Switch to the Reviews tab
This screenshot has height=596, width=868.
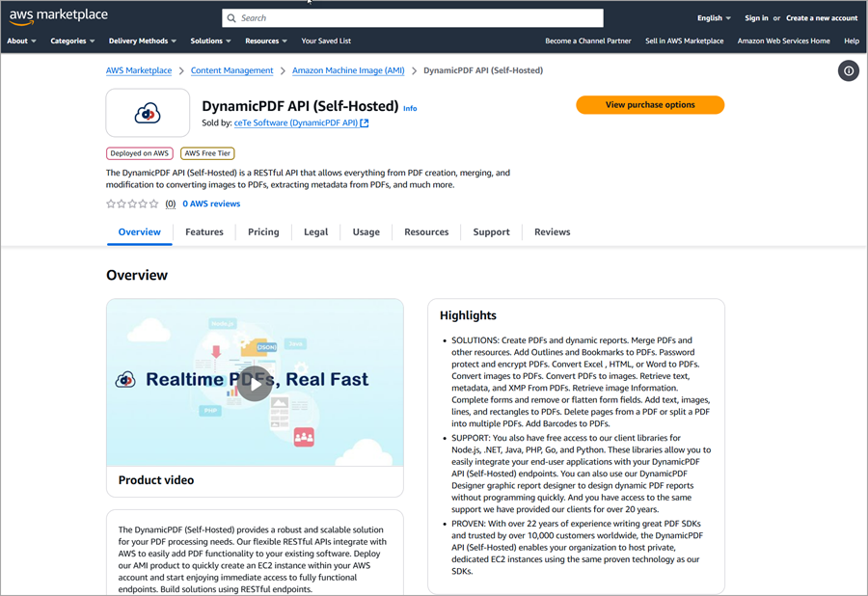tap(552, 231)
